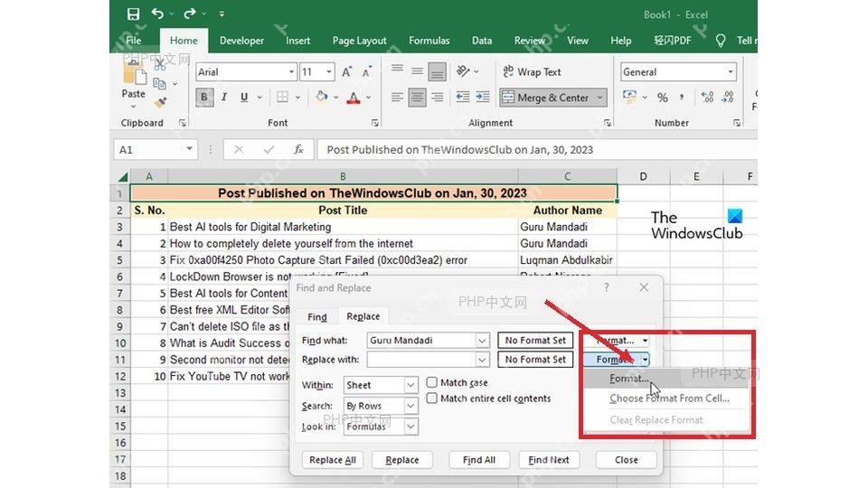The width and height of the screenshot is (868, 488).
Task: Click the Replace All button
Action: click(333, 460)
